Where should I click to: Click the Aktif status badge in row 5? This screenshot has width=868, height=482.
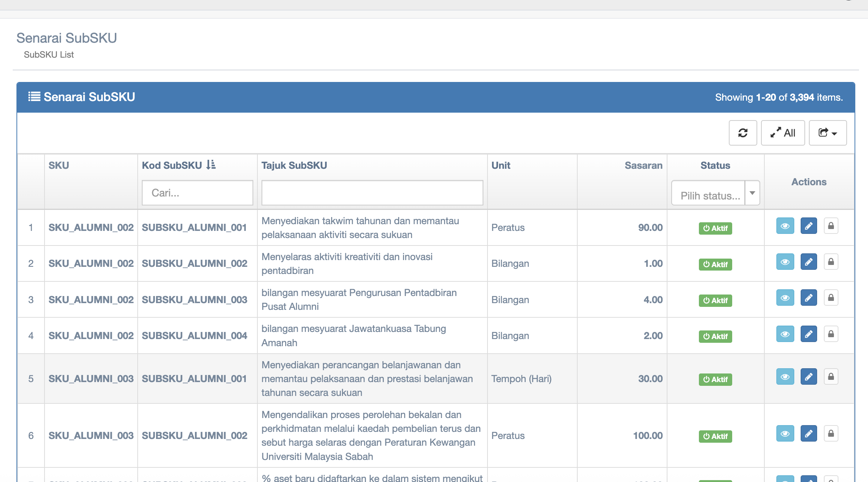point(715,379)
